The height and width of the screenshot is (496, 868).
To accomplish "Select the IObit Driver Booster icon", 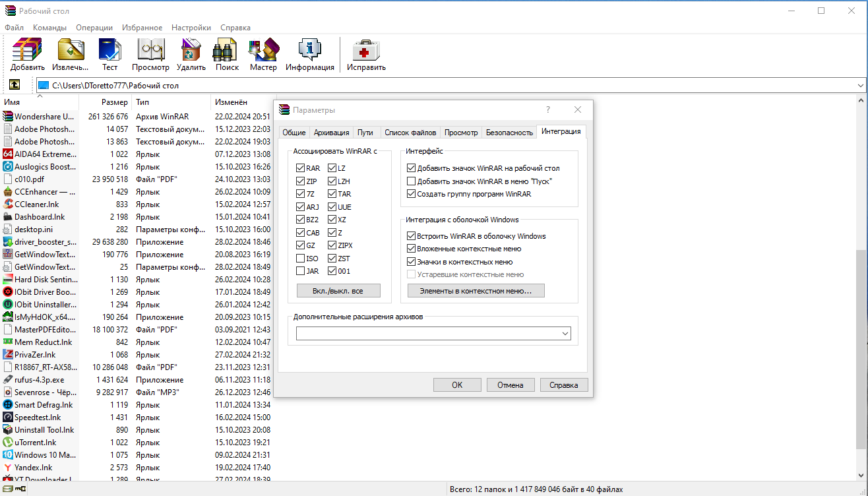I will 8,292.
